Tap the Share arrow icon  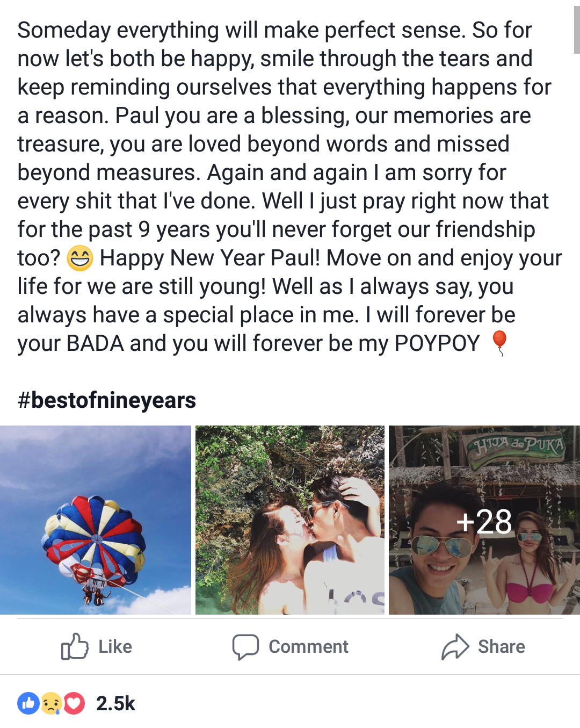pos(455,646)
